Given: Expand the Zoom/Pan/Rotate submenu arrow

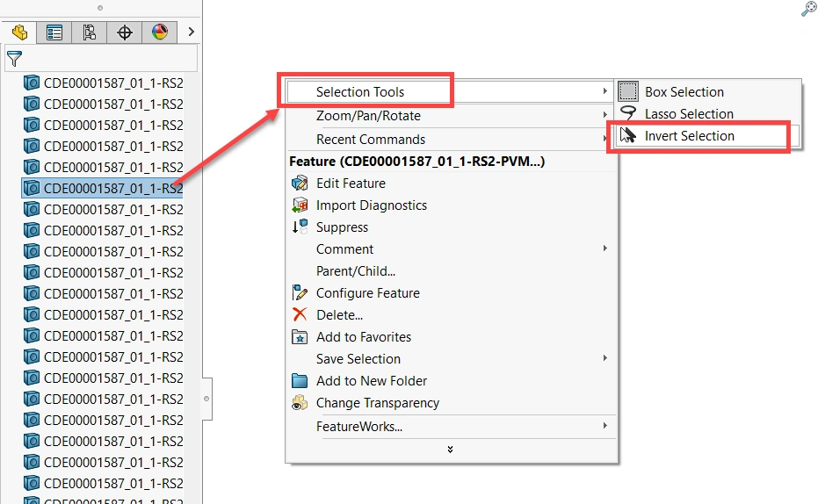Looking at the screenshot, I should [x=605, y=115].
